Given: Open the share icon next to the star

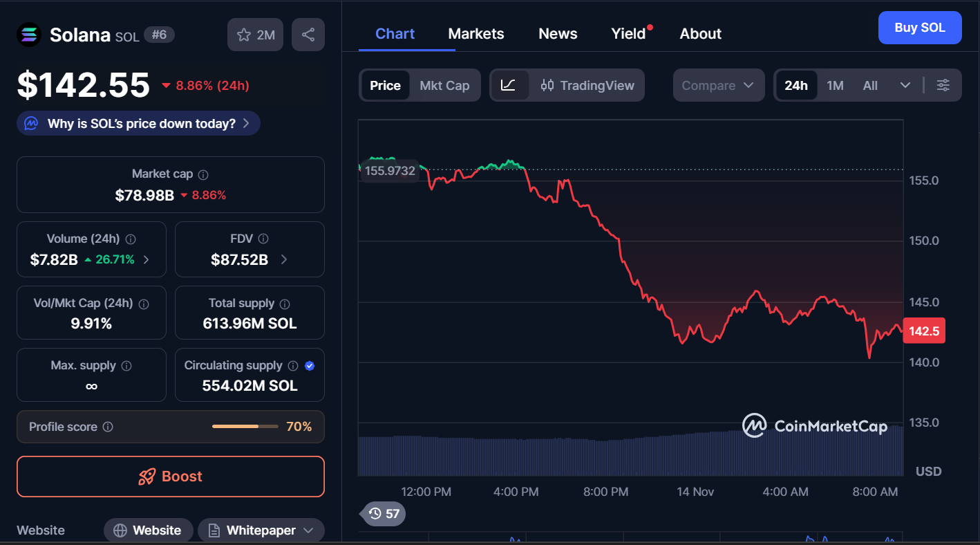Looking at the screenshot, I should click(308, 34).
